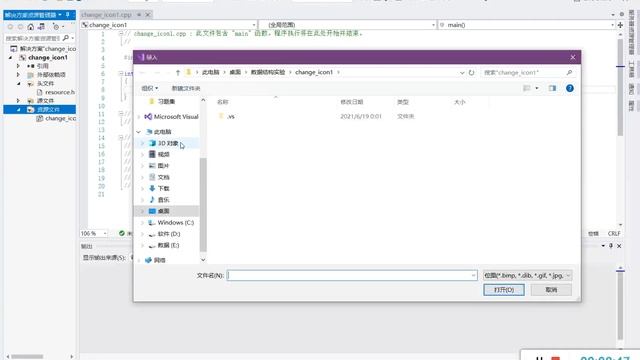640x360 pixels.
Task: Select 3D 对象 in the dialog sidebar
Action: click(167, 143)
